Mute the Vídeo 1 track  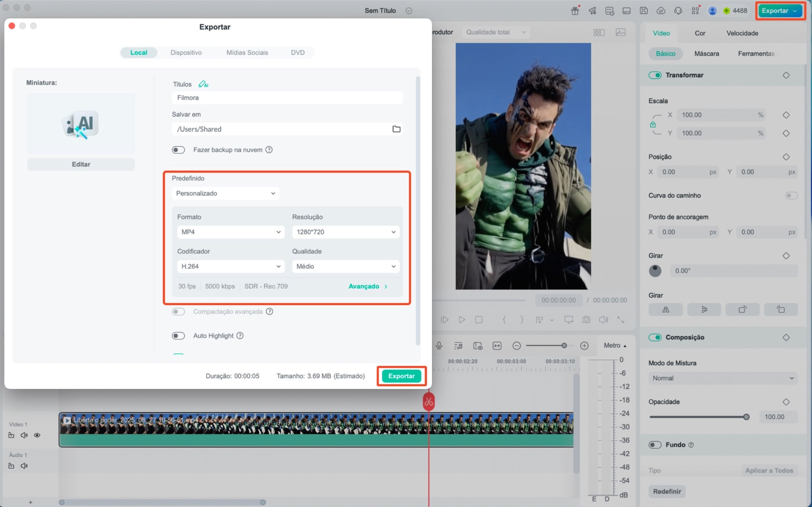24,435
